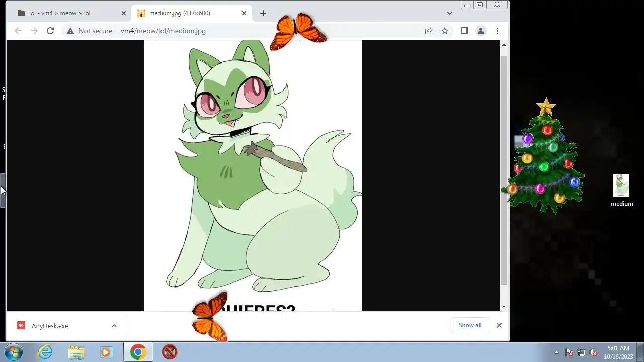Click Show all downloads
644x362 pixels.
pyautogui.click(x=470, y=325)
